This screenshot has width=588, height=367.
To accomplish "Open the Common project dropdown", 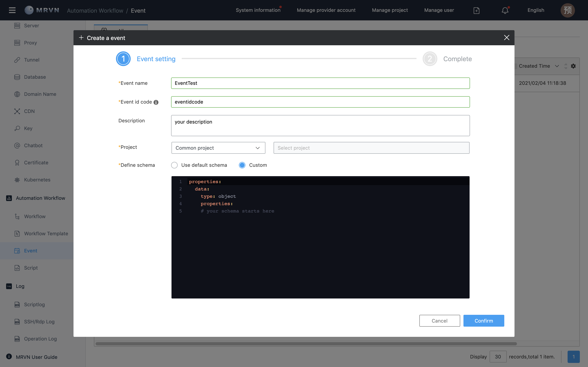I will [x=218, y=148].
